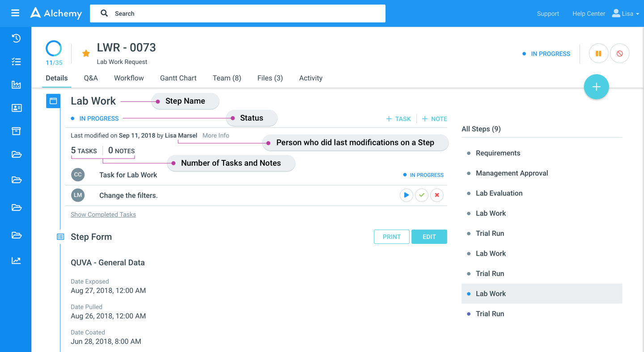Screen dimensions: 644x352
Task: Switch to the Details tab
Action: coord(57,78)
